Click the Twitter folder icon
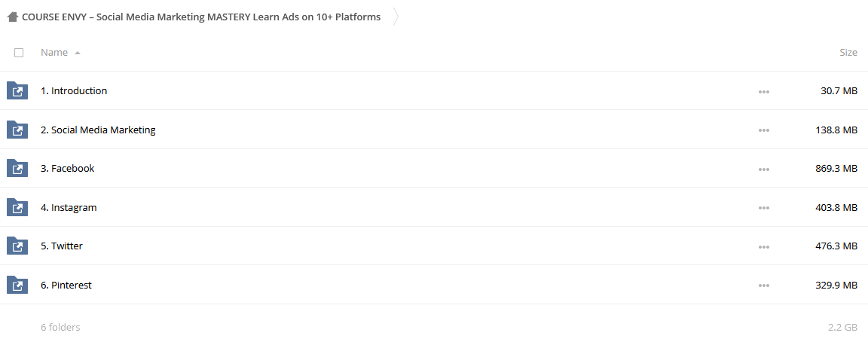 pos(17,246)
